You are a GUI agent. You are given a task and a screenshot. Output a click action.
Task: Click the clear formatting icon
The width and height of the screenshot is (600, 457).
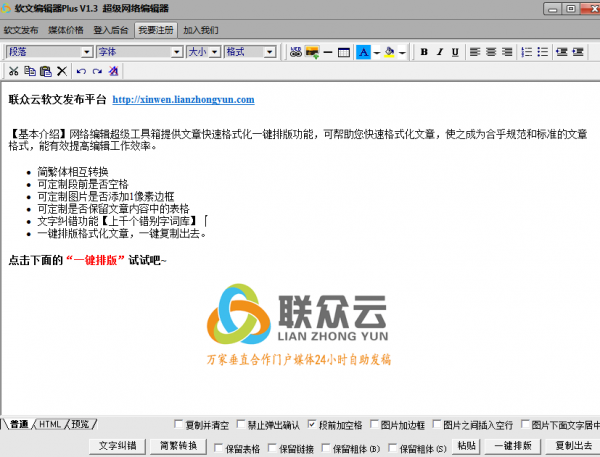[x=113, y=71]
